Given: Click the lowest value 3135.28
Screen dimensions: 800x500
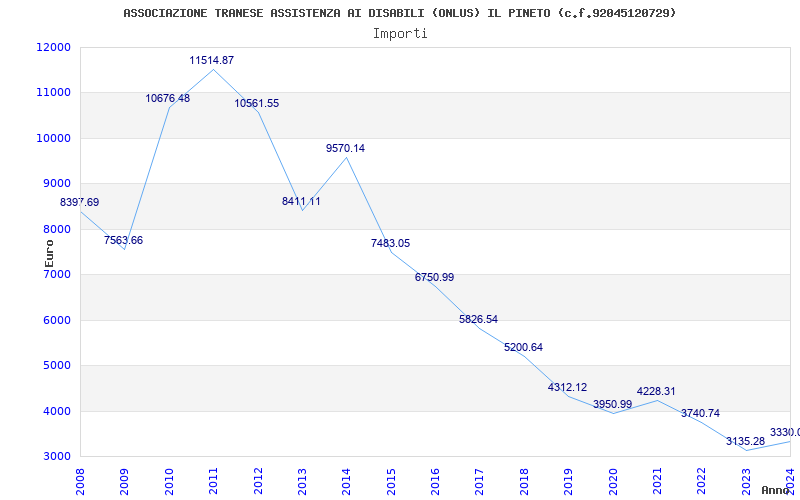Looking at the screenshot, I should point(745,441).
